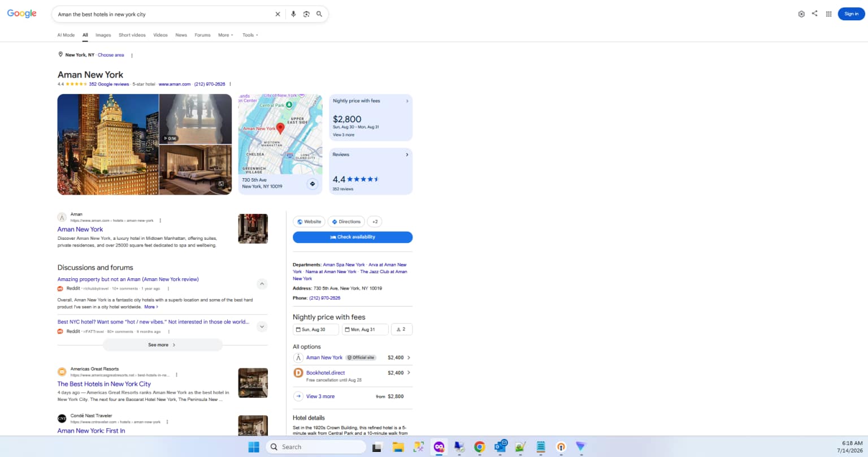Open Google Chrome from the taskbar
Viewport: 868px width, 457px height.
[479, 447]
